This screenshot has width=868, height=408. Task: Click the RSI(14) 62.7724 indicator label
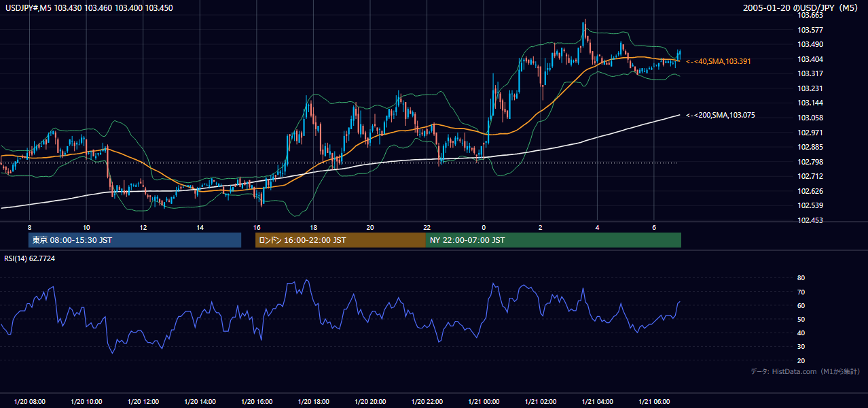pyautogui.click(x=30, y=258)
